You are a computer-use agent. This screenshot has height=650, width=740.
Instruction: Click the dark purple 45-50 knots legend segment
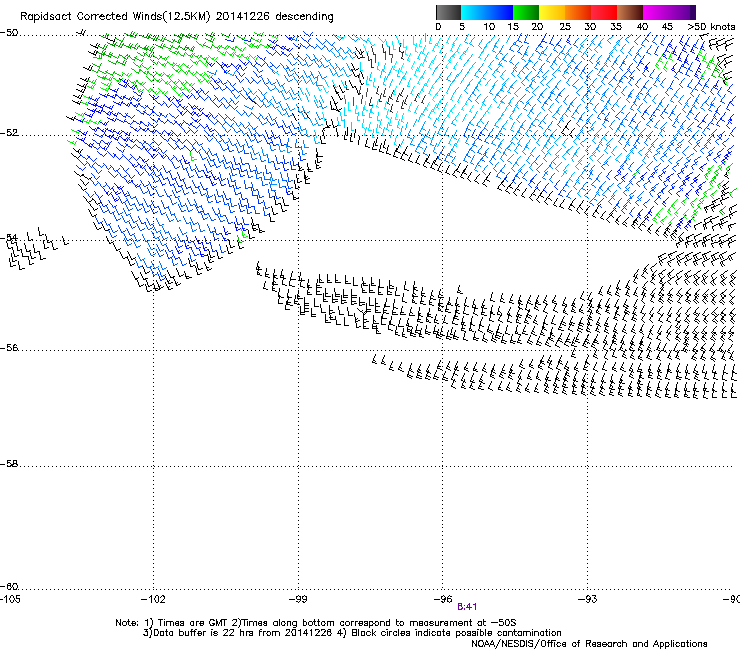tap(682, 12)
